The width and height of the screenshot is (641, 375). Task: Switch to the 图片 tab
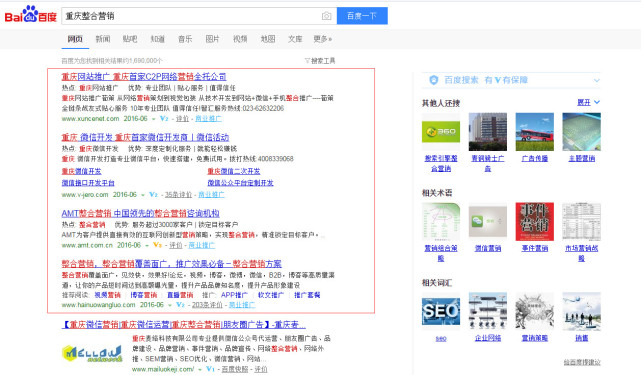(212, 39)
